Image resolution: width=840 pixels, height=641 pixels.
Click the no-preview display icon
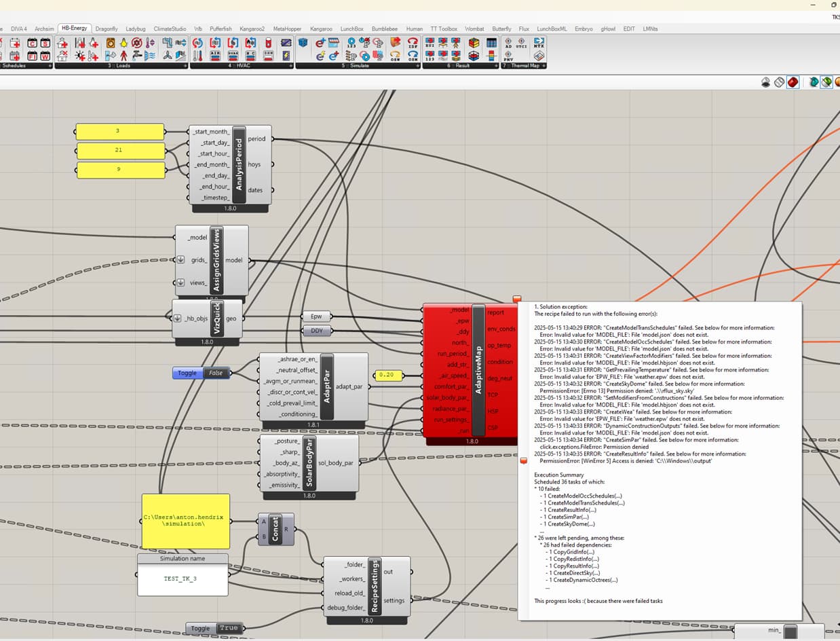766,82
